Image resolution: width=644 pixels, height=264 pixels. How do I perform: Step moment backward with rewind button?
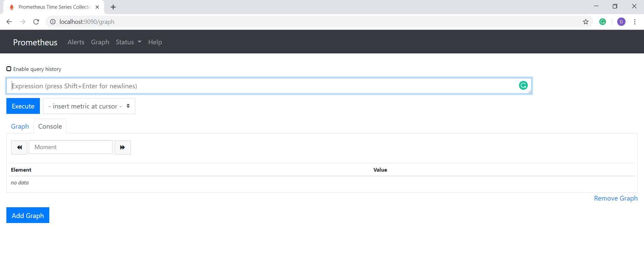coord(19,147)
